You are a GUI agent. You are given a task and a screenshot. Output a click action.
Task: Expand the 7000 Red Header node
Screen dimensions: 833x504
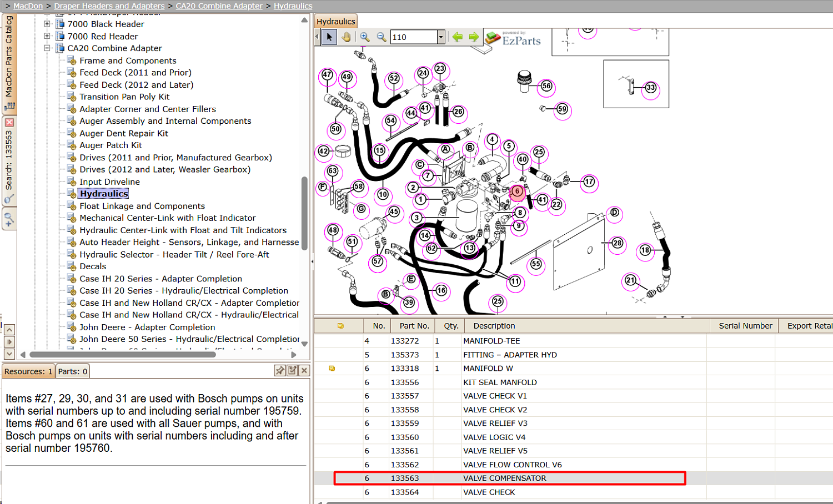(47, 36)
